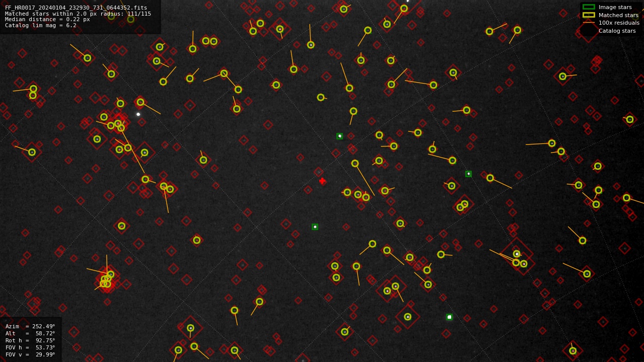The height and width of the screenshot is (362, 644).
Task: Click the "Rot h = 92.75°" readout
Action: pos(30,340)
